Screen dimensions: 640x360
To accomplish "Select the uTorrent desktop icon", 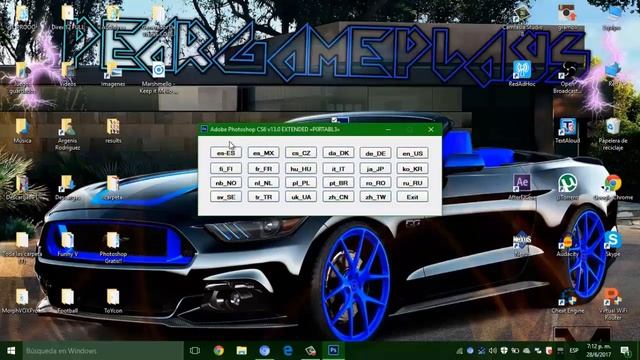I will (x=567, y=187).
